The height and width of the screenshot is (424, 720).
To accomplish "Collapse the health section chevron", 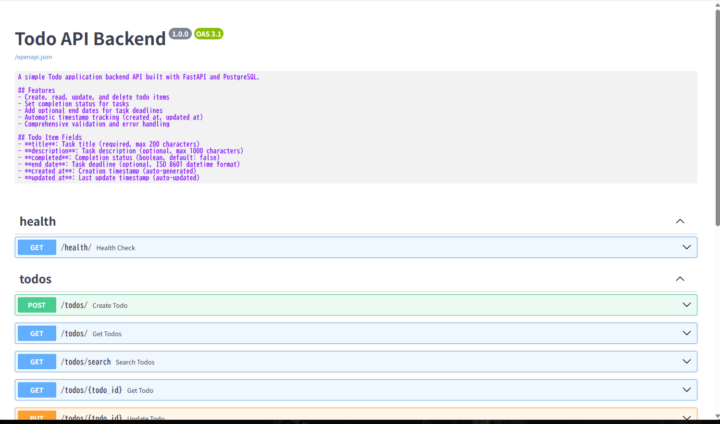I will pos(680,221).
